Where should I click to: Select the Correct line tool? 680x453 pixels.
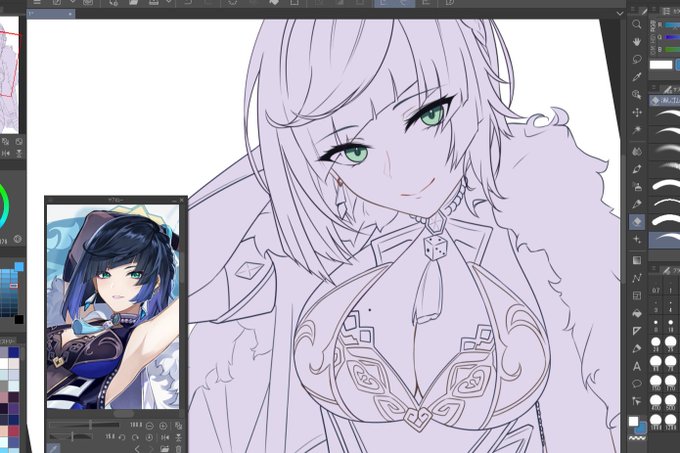(x=637, y=401)
